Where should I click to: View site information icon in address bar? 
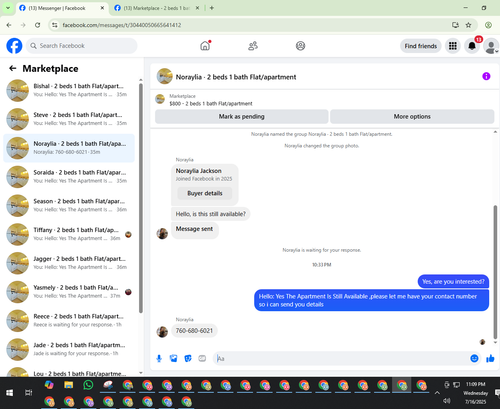tap(55, 25)
